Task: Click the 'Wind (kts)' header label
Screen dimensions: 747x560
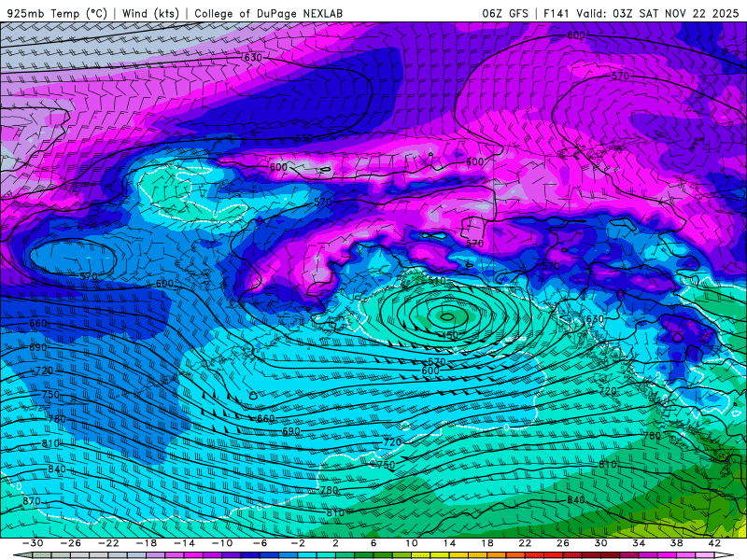Action: [150, 13]
